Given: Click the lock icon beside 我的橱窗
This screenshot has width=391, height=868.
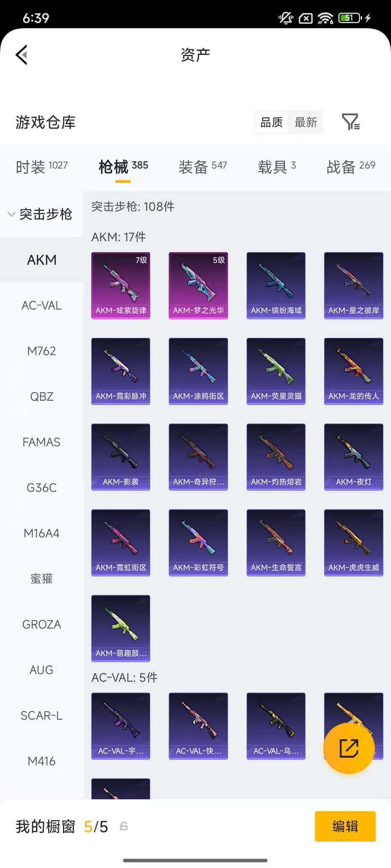Looking at the screenshot, I should (x=124, y=826).
